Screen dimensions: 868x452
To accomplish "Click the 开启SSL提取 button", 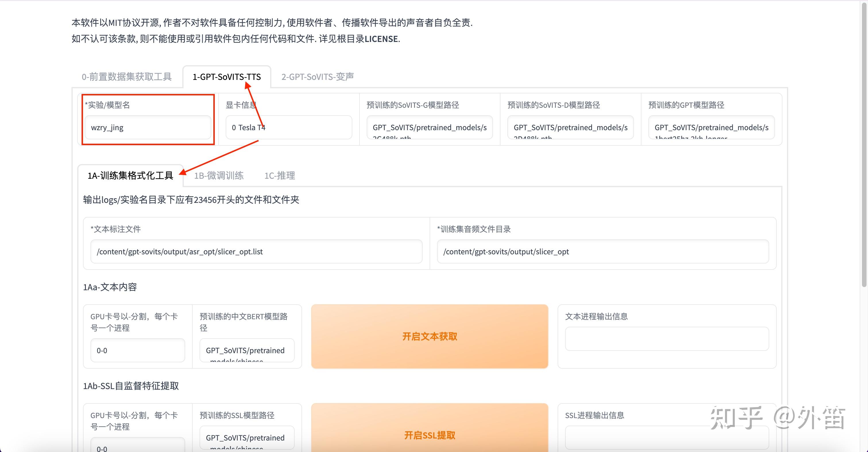I will pos(429,435).
